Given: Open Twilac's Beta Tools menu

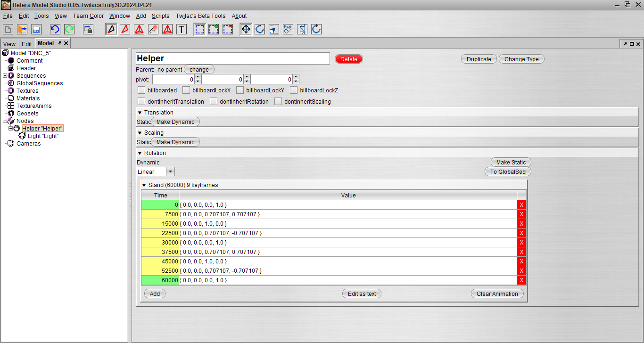Looking at the screenshot, I should click(x=200, y=16).
